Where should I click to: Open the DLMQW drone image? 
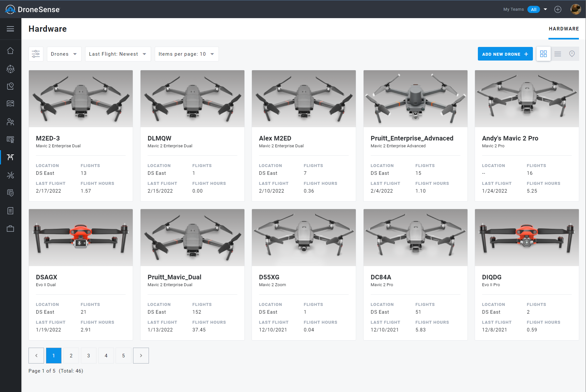click(192, 99)
